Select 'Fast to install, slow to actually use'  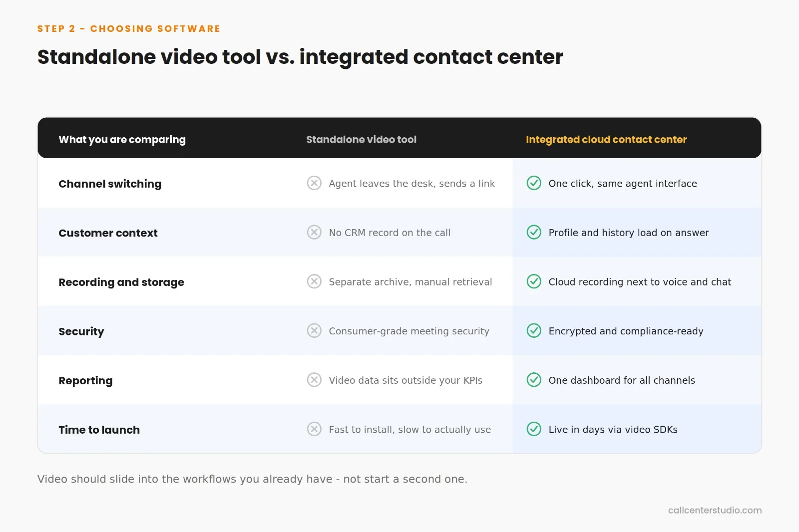coord(410,430)
